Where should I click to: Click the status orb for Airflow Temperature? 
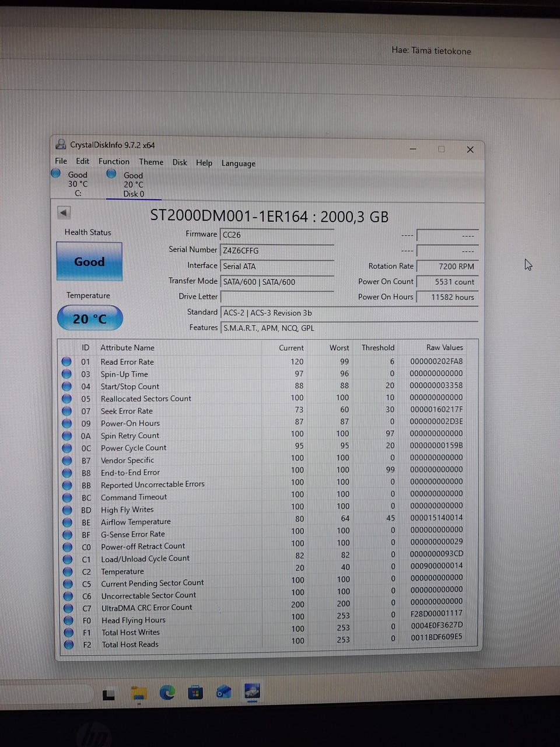[68, 522]
